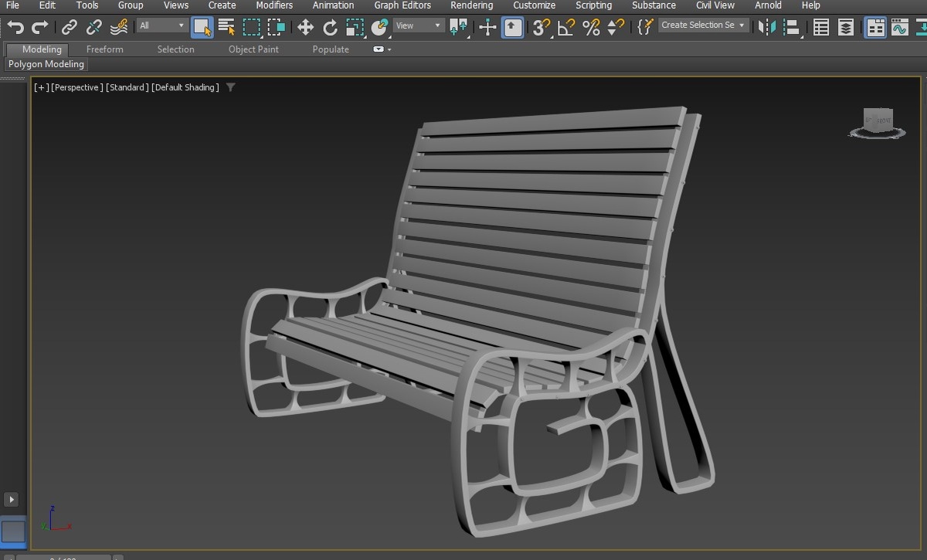The height and width of the screenshot is (560, 927).
Task: Click the Mirror tool icon
Action: click(x=766, y=27)
